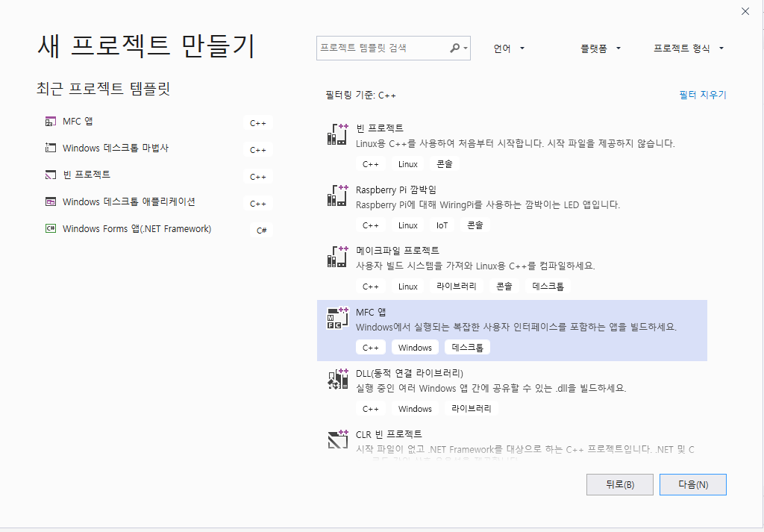Click the IoT tag under Raspberry Pi 깜박임
The height and width of the screenshot is (532, 764).
tap(442, 225)
